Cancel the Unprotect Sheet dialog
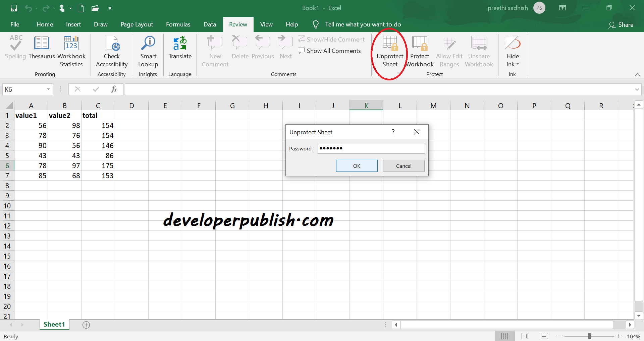The height and width of the screenshot is (341, 644). pyautogui.click(x=404, y=165)
